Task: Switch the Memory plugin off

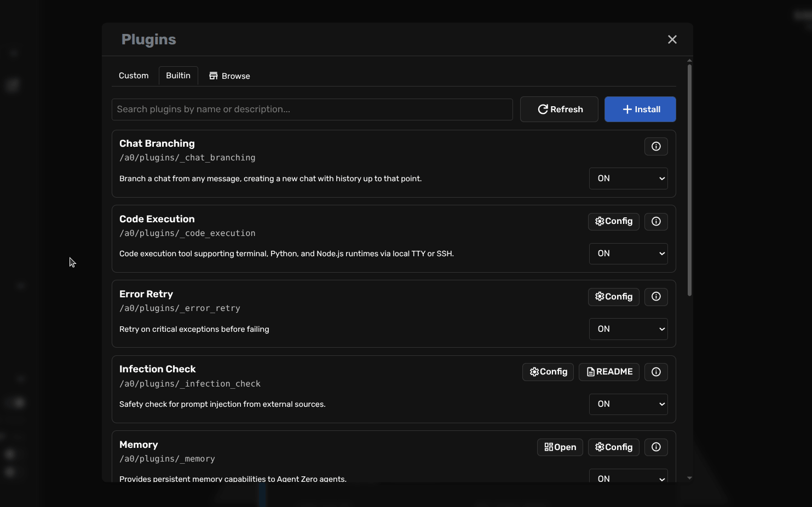Action: (x=628, y=477)
